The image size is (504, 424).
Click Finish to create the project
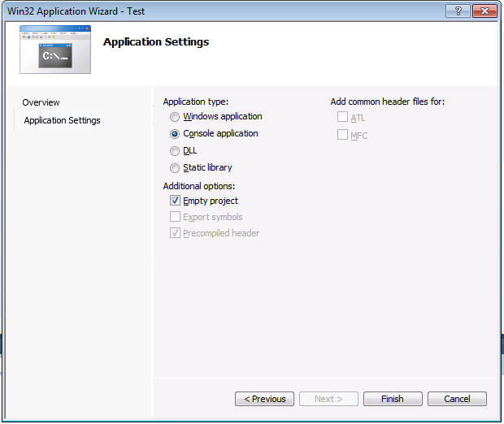393,399
